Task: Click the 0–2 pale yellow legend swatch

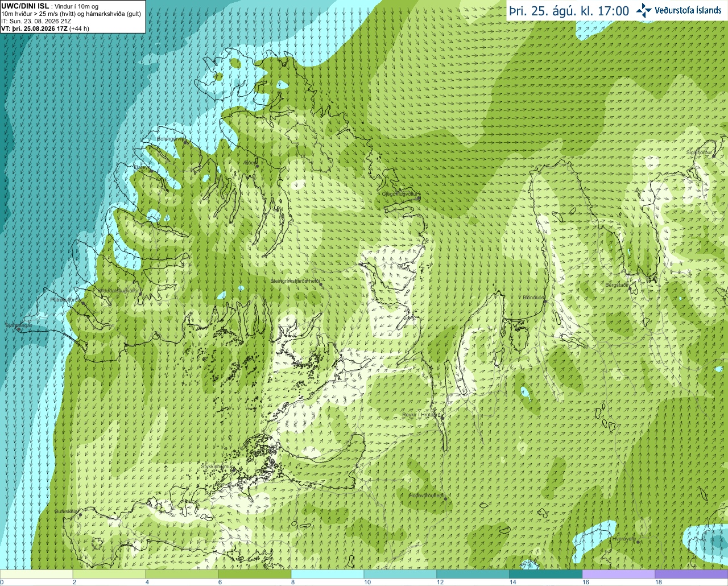Action: pos(36,574)
